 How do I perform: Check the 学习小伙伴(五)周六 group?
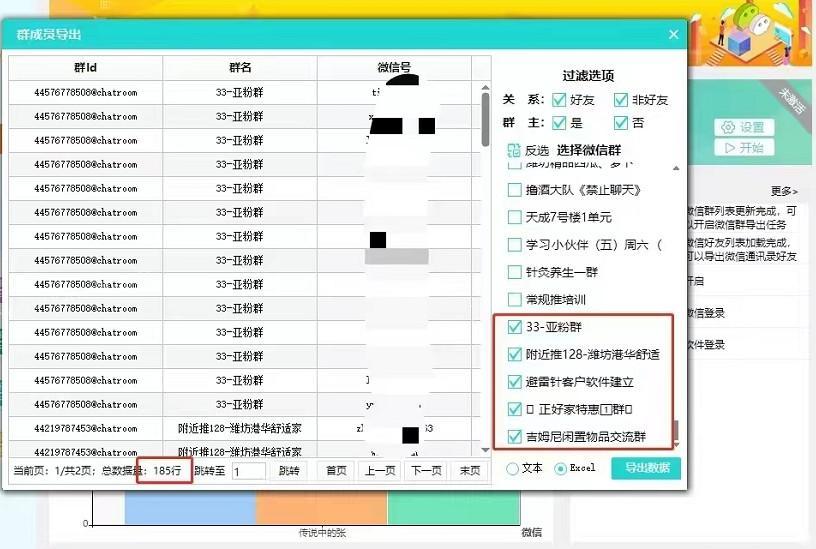click(x=514, y=245)
